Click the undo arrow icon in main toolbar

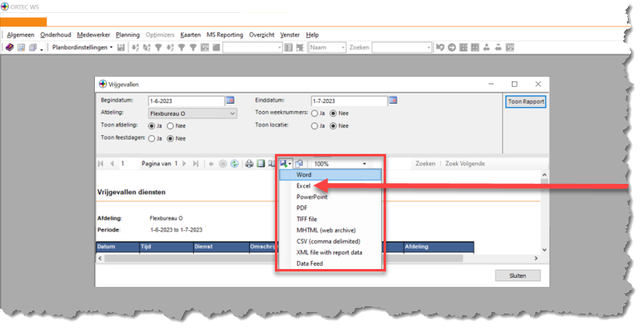coord(440,48)
